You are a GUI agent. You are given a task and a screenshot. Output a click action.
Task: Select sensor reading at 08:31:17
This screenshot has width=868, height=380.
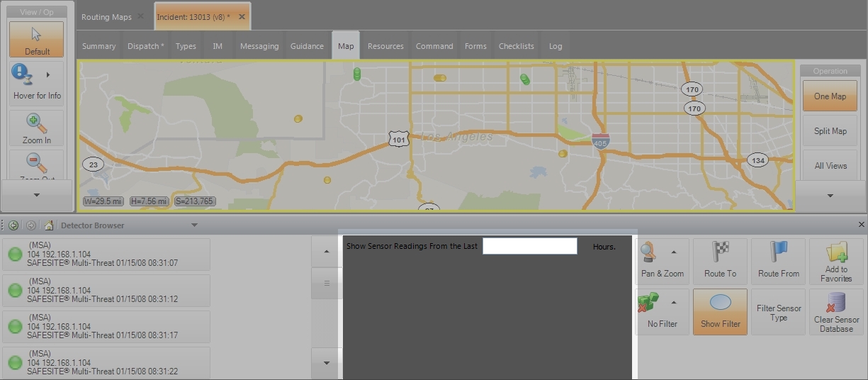[x=107, y=327]
